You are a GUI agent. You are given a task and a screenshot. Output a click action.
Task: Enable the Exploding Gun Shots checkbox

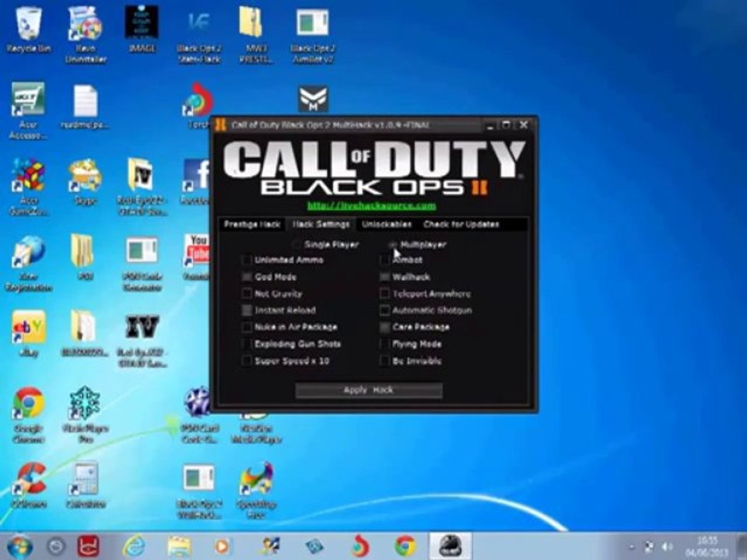[x=247, y=344]
